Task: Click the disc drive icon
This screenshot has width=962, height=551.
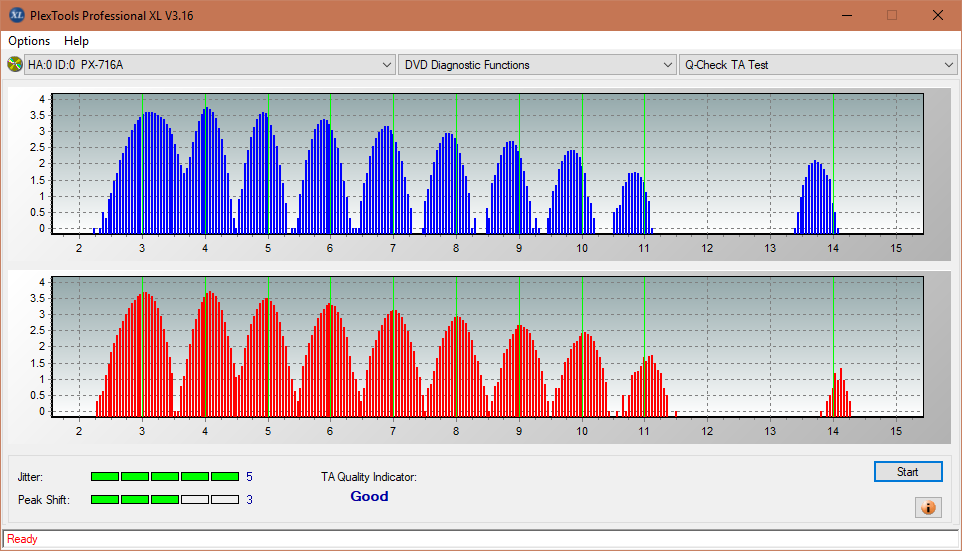Action: pos(14,64)
